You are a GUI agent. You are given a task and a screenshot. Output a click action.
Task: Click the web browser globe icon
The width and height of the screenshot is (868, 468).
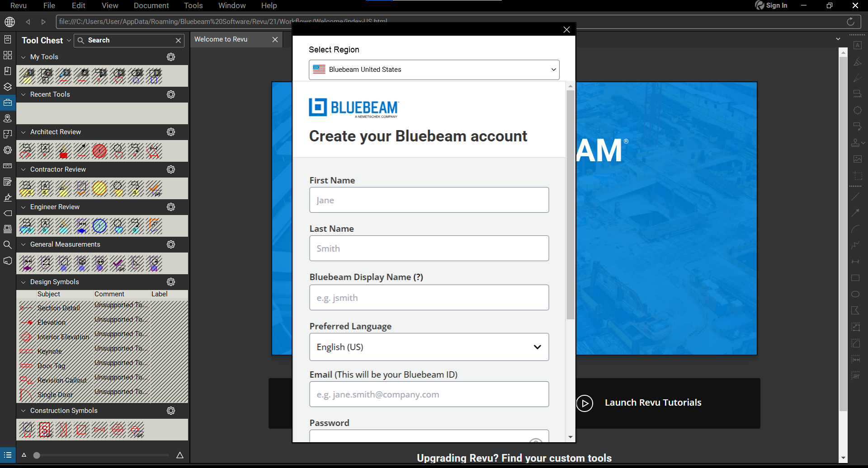click(x=9, y=22)
